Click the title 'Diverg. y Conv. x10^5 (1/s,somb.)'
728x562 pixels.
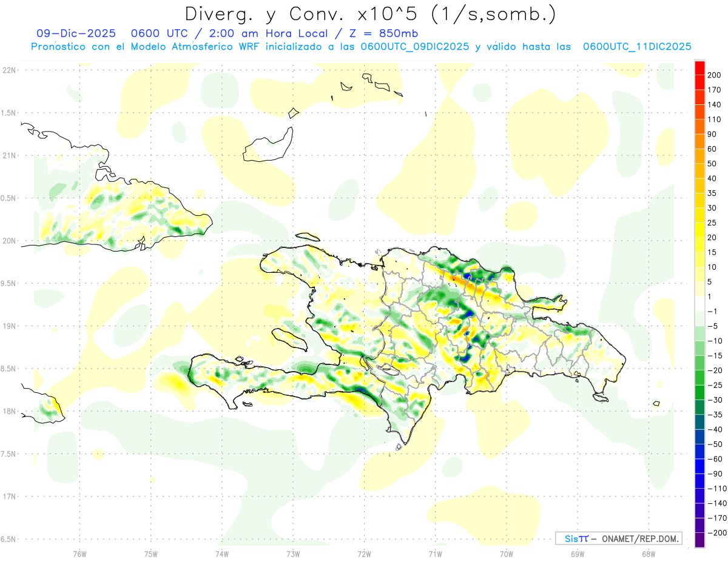pos(370,14)
